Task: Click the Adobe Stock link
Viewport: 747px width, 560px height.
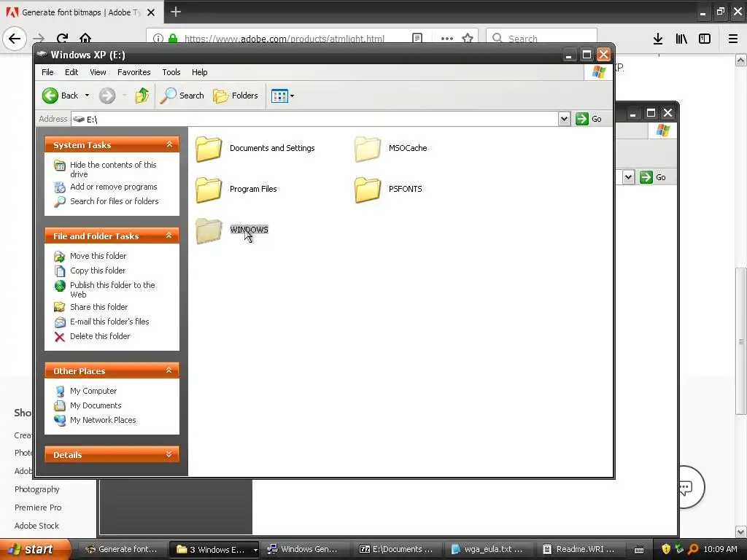Action: [36, 526]
